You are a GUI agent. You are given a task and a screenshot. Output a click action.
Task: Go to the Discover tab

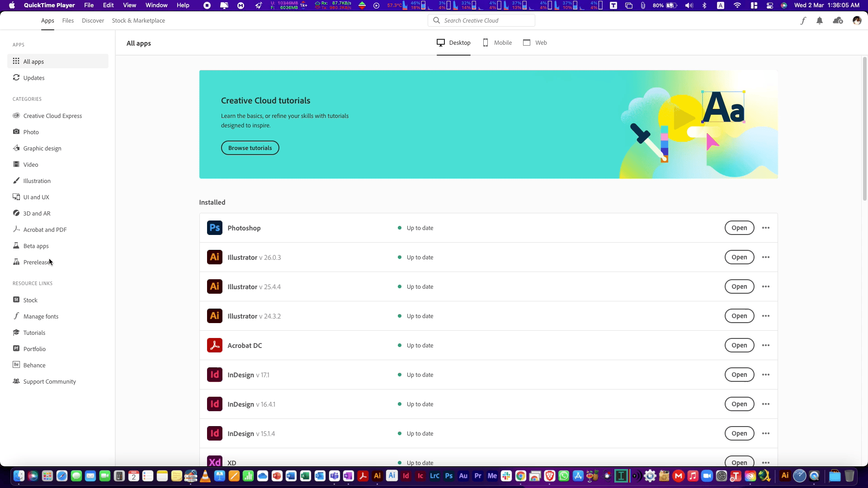(x=93, y=21)
